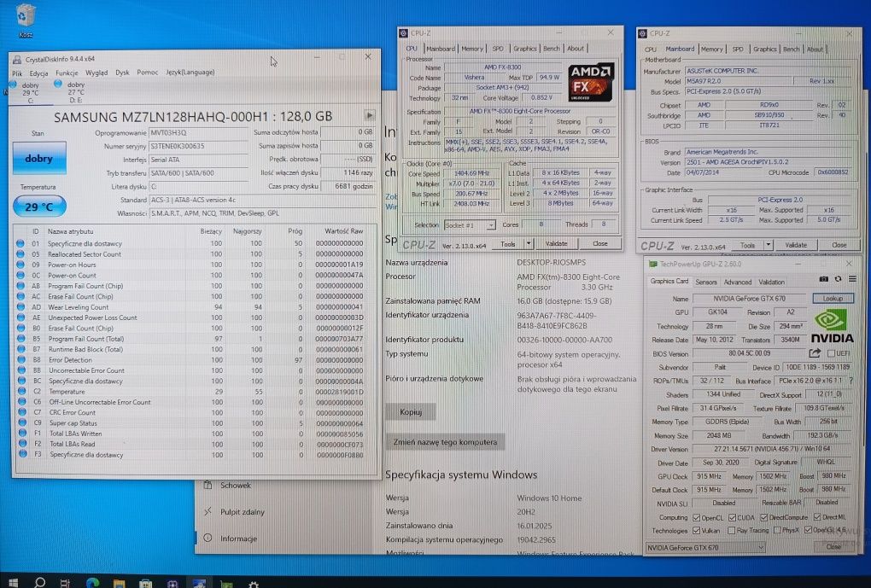Image resolution: width=871 pixels, height=588 pixels.
Task: Toggle the OpenCL checkbox
Action: pyautogui.click(x=697, y=517)
